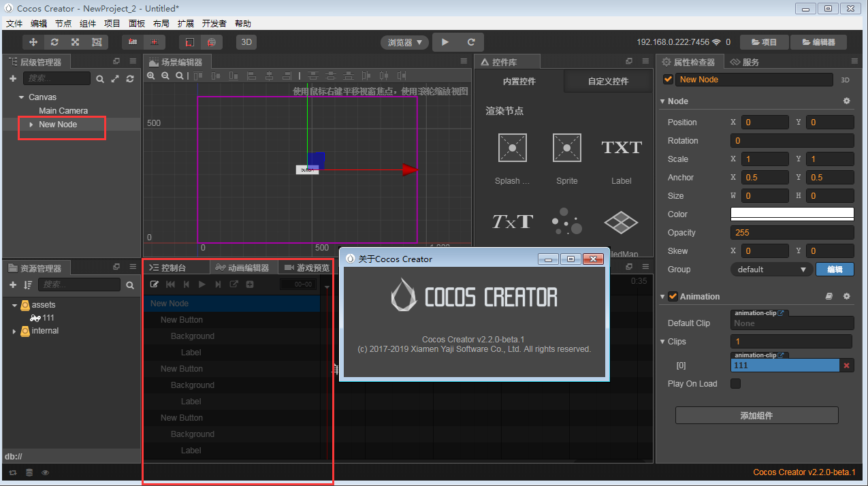Viewport: 868px width, 486px height.
Task: Toggle the 3D scene mode button
Action: (246, 42)
